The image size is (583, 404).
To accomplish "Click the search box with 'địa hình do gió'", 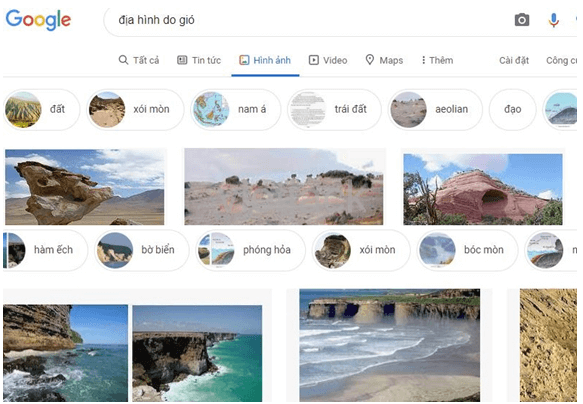I will coord(305,20).
